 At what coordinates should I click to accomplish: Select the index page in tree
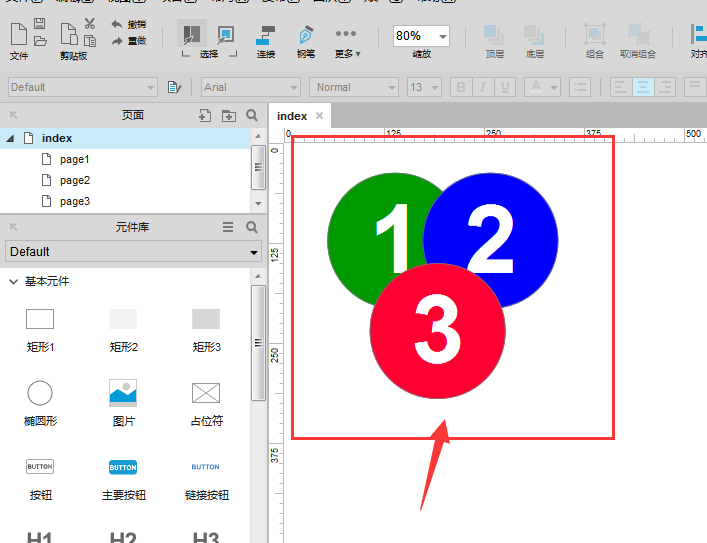tap(125, 138)
